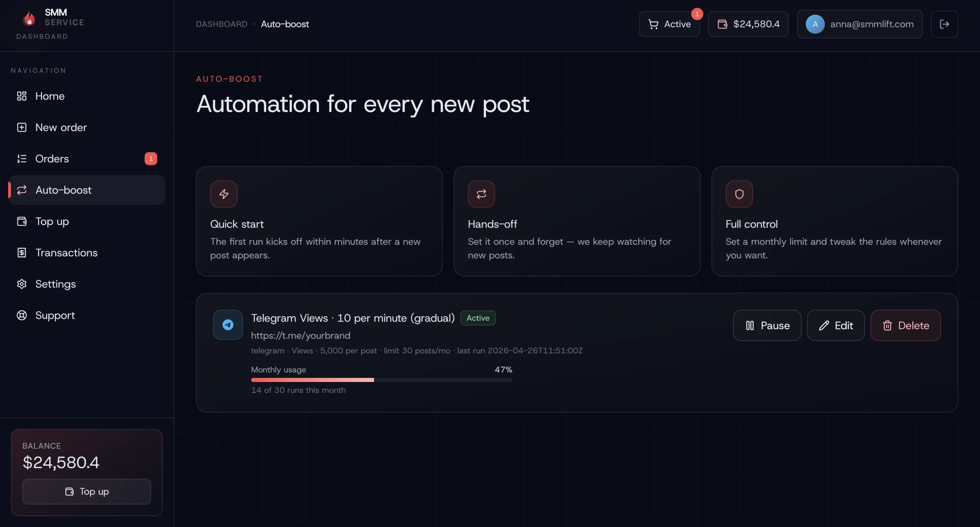980x527 pixels.
Task: Click the Hands-off repeat arrows icon
Action: pyautogui.click(x=481, y=194)
